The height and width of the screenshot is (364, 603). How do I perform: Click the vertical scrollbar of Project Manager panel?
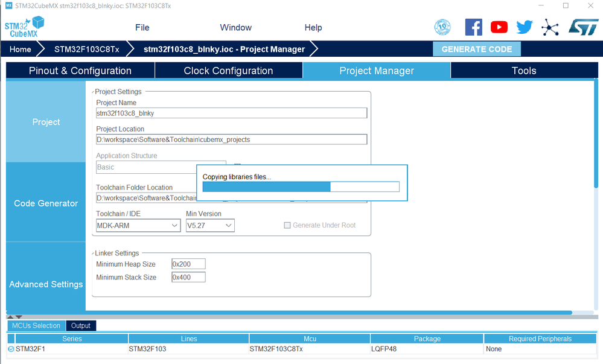click(596, 133)
